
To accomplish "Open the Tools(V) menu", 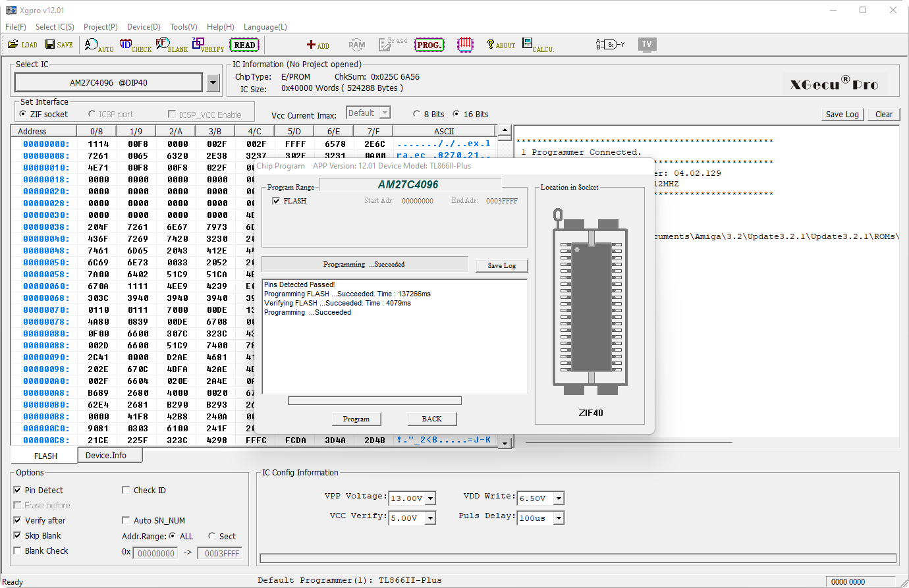I will tap(184, 27).
